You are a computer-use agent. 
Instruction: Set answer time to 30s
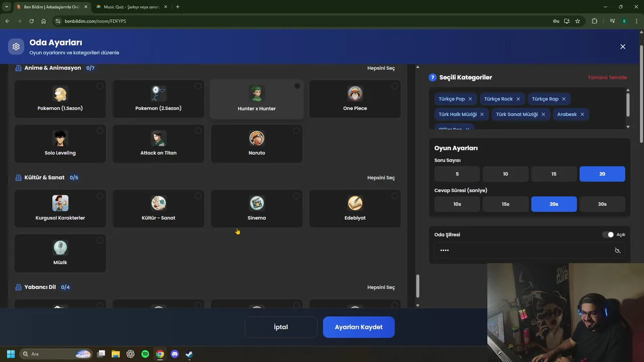click(x=602, y=204)
